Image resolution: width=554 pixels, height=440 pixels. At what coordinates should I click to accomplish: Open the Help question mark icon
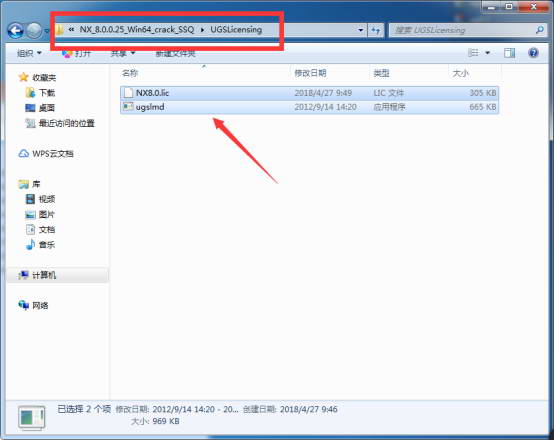click(533, 53)
